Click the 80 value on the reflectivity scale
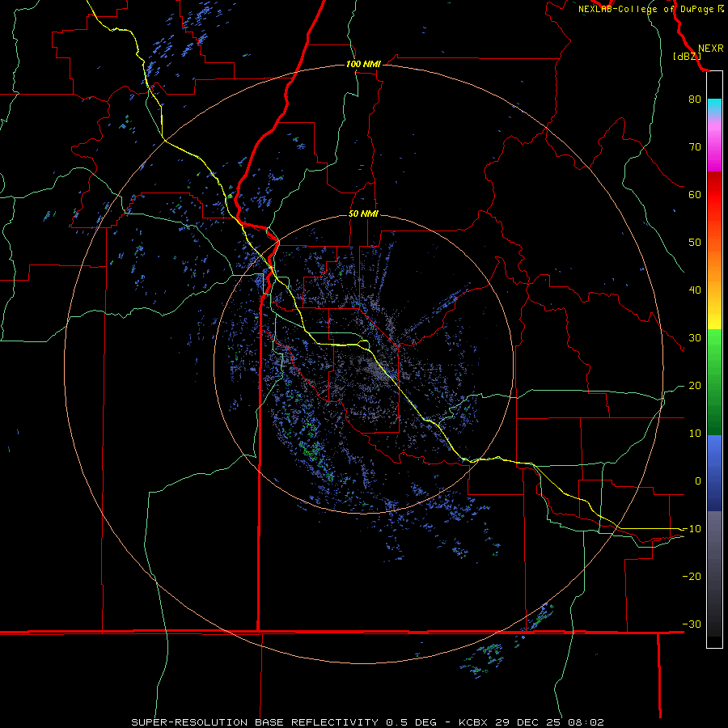This screenshot has width=728, height=728. (x=695, y=99)
